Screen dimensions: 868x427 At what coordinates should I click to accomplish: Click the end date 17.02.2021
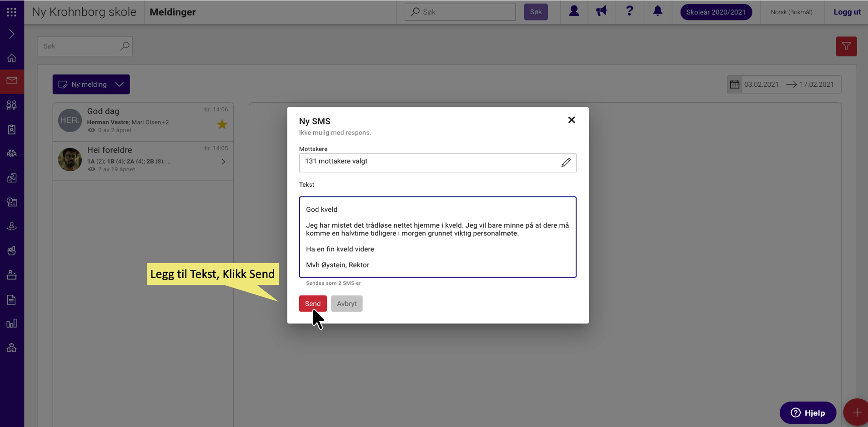[x=817, y=84]
